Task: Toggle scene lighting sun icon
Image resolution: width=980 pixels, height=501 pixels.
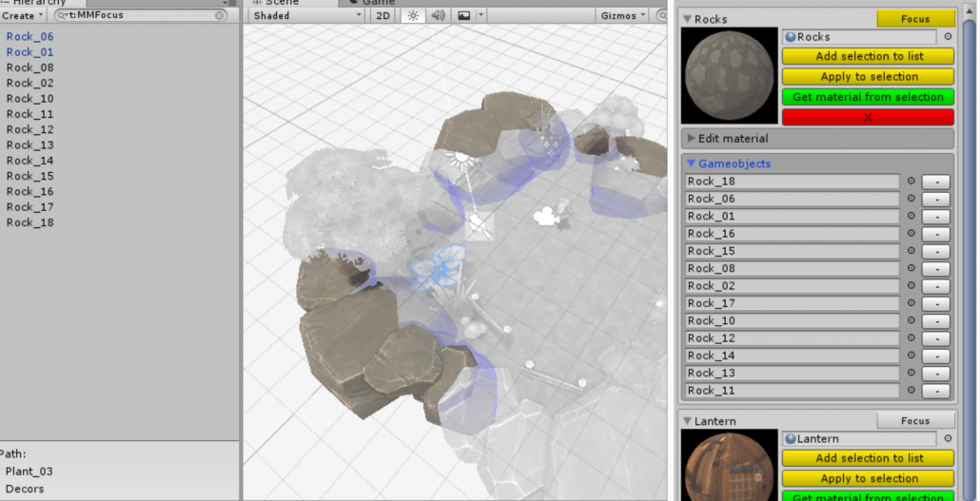Action: tap(412, 16)
